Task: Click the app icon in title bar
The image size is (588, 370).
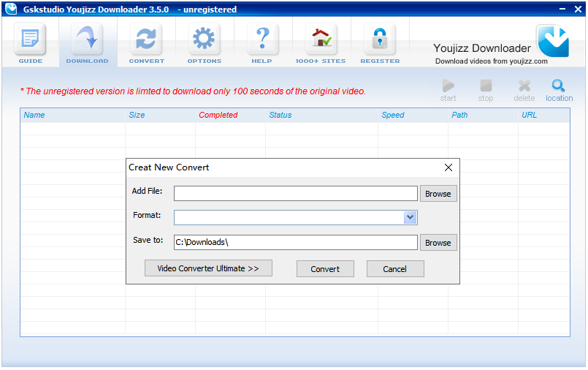Action: [x=11, y=9]
